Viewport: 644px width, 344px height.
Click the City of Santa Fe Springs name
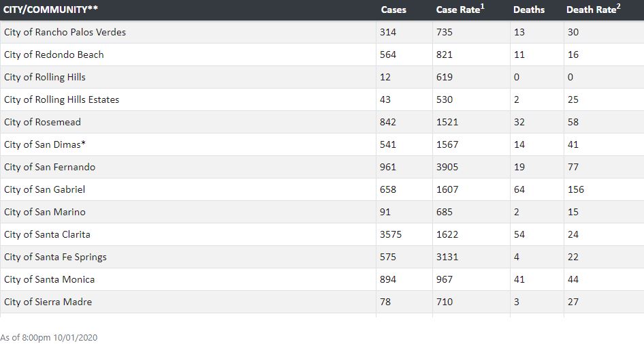click(x=55, y=257)
